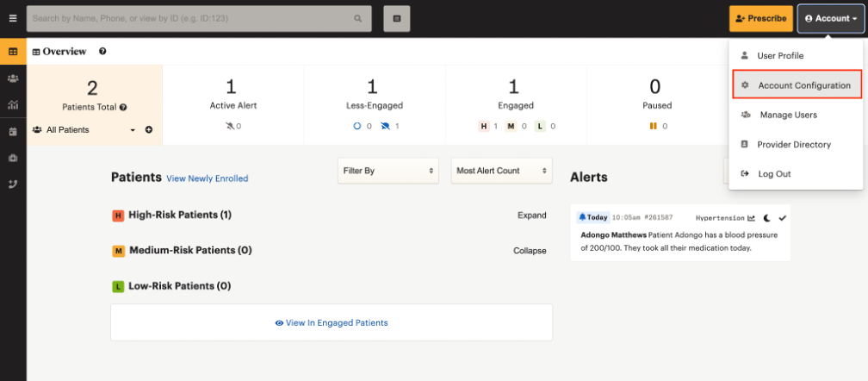Mark alert resolved with the checkmark icon
Viewport: 868px width, 381px height.
(782, 217)
